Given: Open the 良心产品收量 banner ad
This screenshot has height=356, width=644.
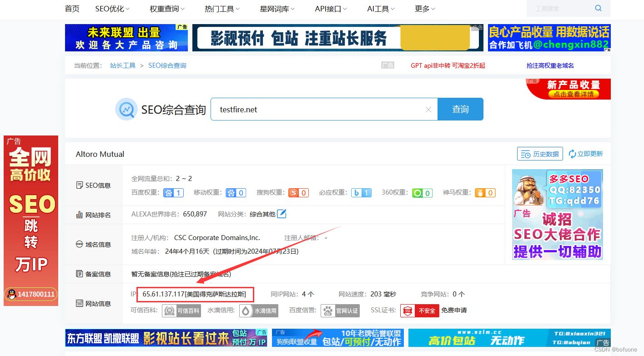Looking at the screenshot, I should point(549,38).
